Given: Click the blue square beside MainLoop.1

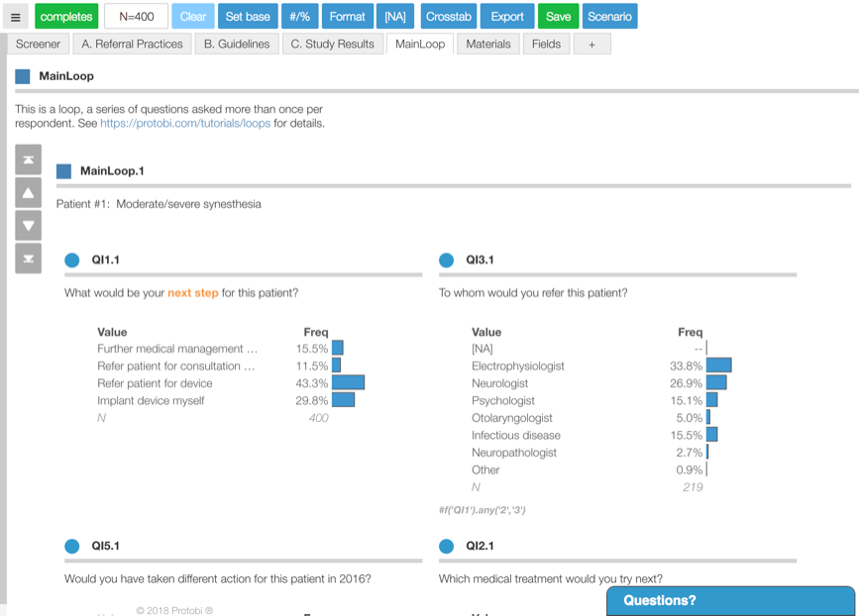Looking at the screenshot, I should (64, 171).
